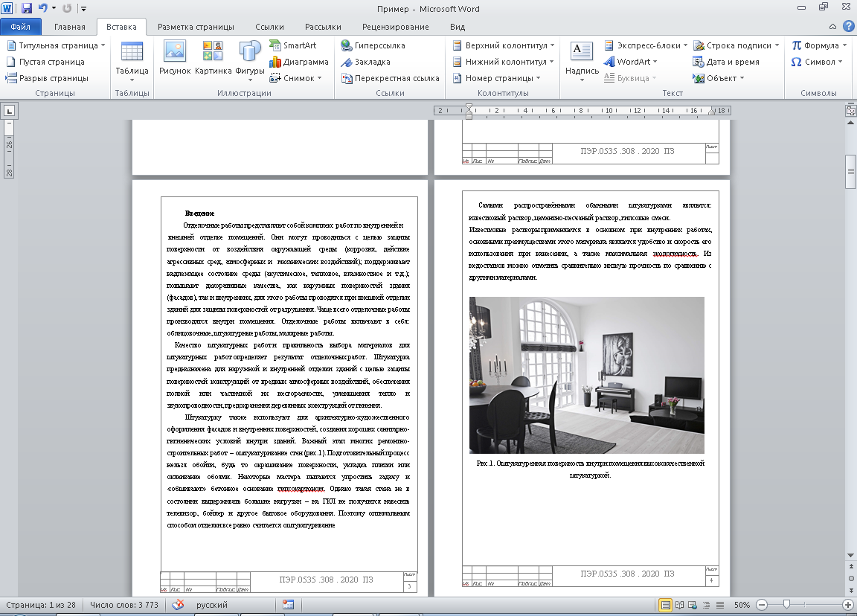Click the Redo icon in the title bar
Image resolution: width=857 pixels, height=616 pixels.
click(x=67, y=8)
